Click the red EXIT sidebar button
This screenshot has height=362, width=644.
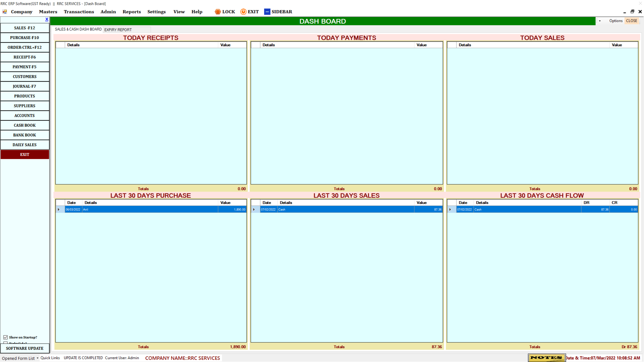(x=25, y=154)
